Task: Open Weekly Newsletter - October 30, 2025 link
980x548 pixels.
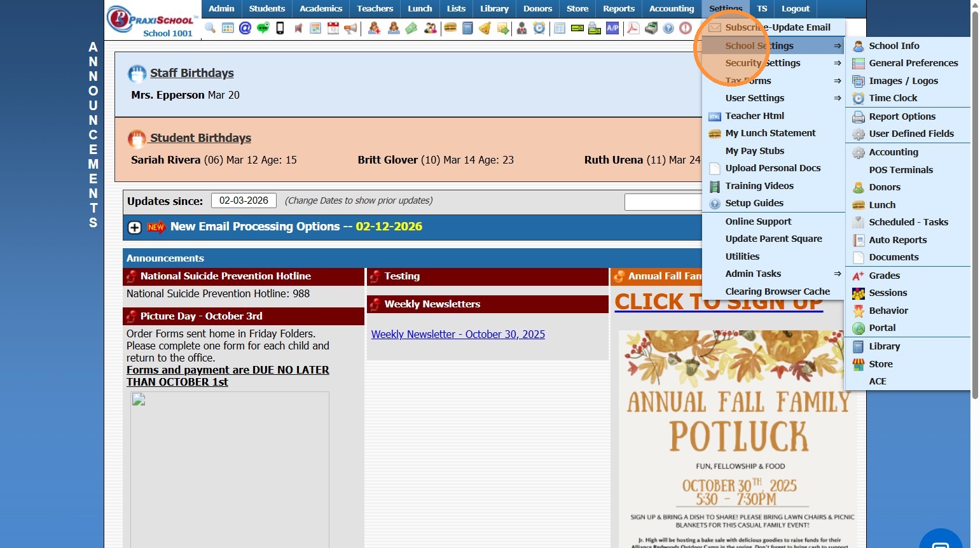Action: pyautogui.click(x=458, y=334)
